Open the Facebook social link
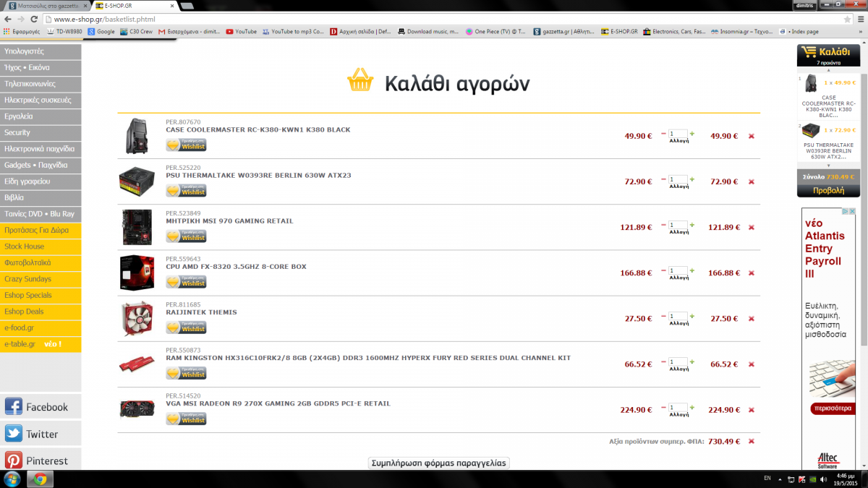This screenshot has height=488, width=868. tap(41, 406)
